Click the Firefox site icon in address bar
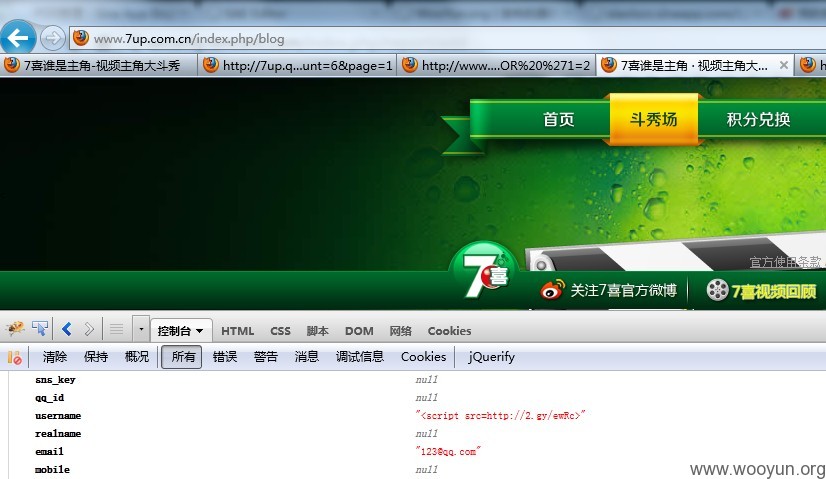826x479 pixels. point(81,38)
